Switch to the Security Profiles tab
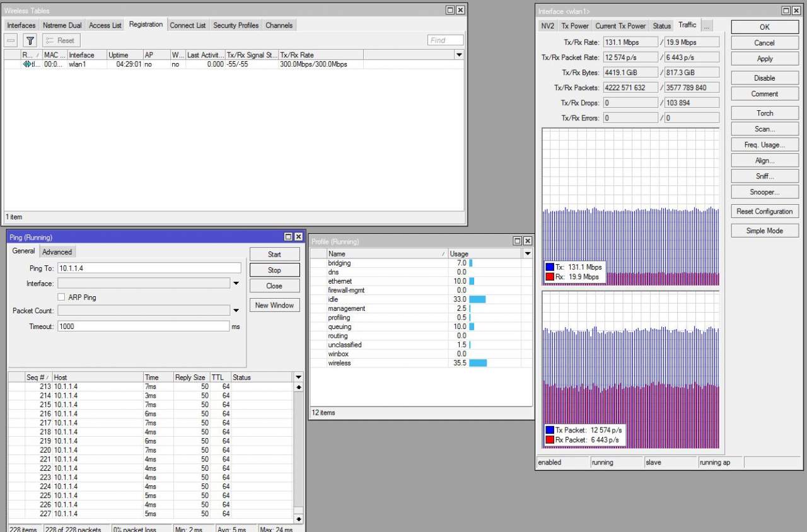The height and width of the screenshot is (532, 807). (235, 25)
